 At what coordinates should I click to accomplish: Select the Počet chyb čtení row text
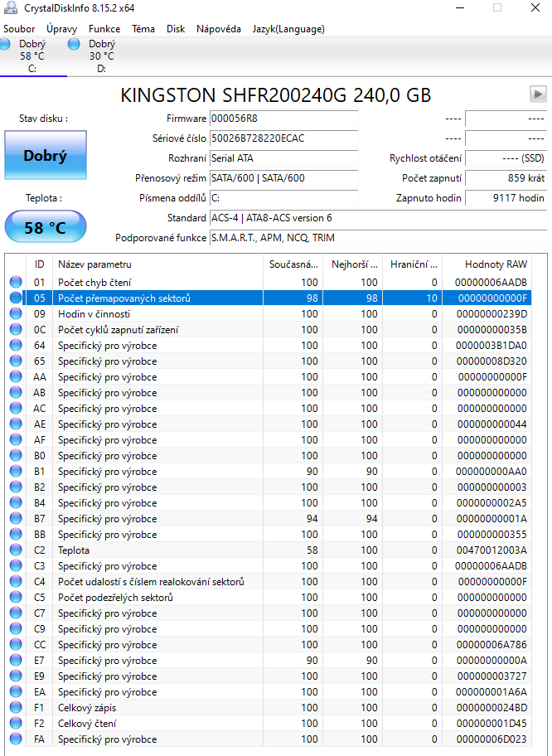[x=94, y=282]
